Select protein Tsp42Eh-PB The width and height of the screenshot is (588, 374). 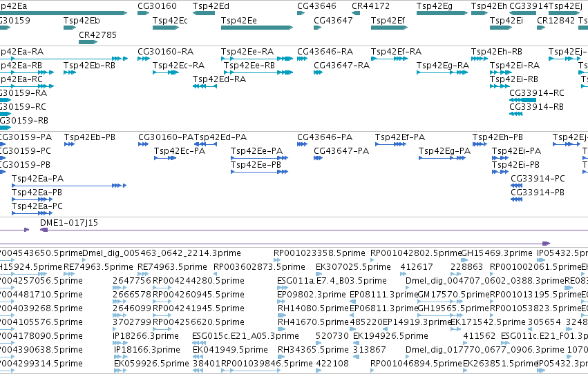click(x=497, y=137)
